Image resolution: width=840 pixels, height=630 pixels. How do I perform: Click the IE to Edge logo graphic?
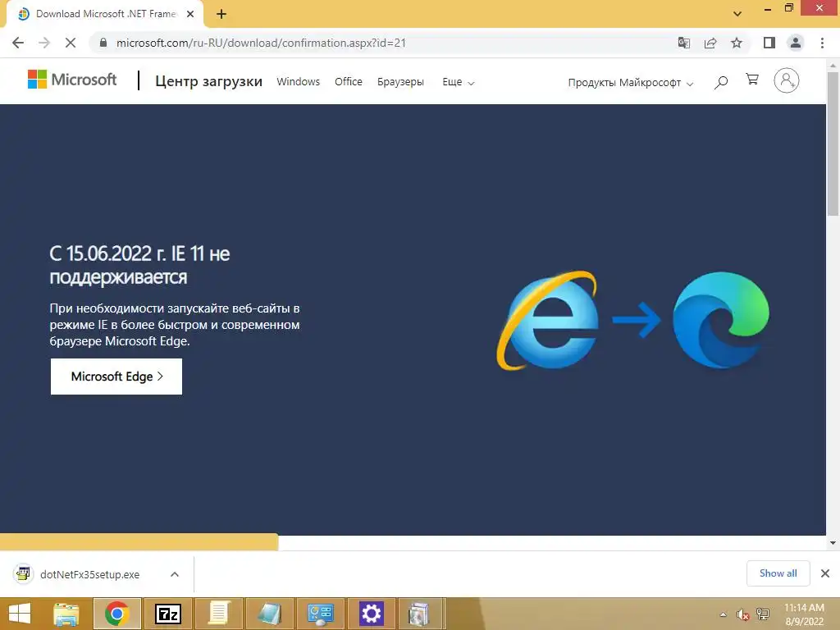(x=632, y=320)
